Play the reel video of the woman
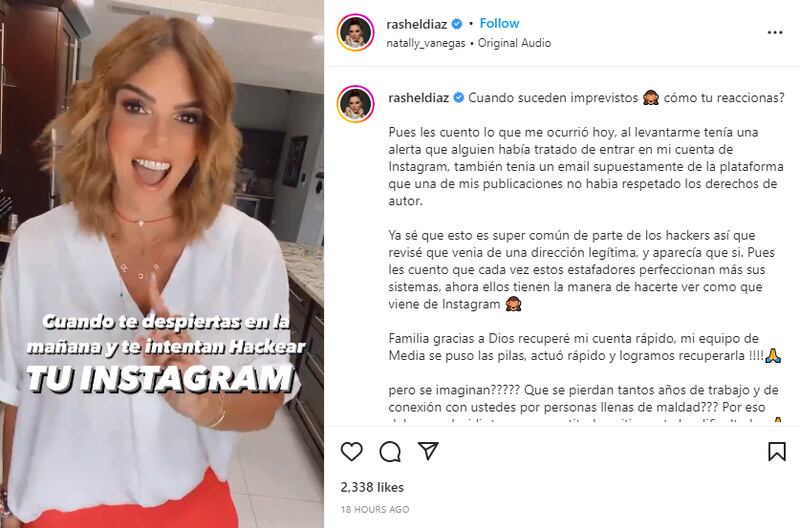 pyautogui.click(x=162, y=264)
